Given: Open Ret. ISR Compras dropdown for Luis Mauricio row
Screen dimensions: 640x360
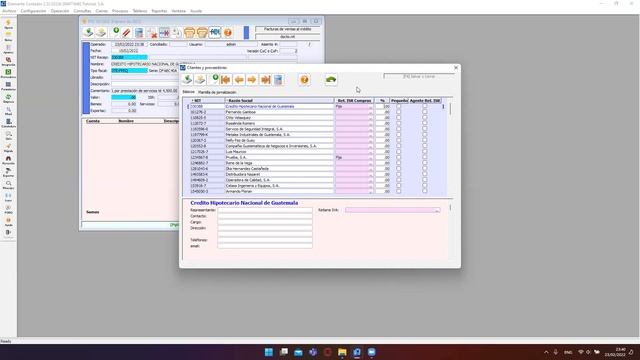Looking at the screenshot, I should pyautogui.click(x=371, y=152).
